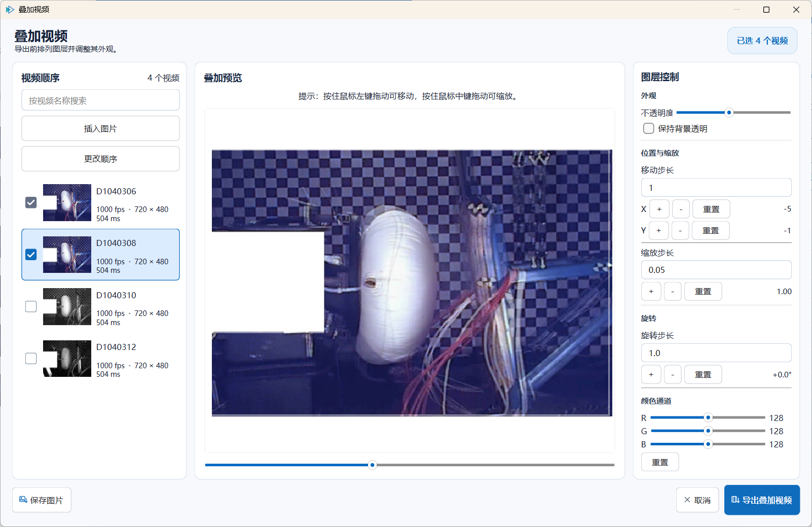The width and height of the screenshot is (812, 527).
Task: Click the app logo icon in title bar
Action: [x=10, y=10]
